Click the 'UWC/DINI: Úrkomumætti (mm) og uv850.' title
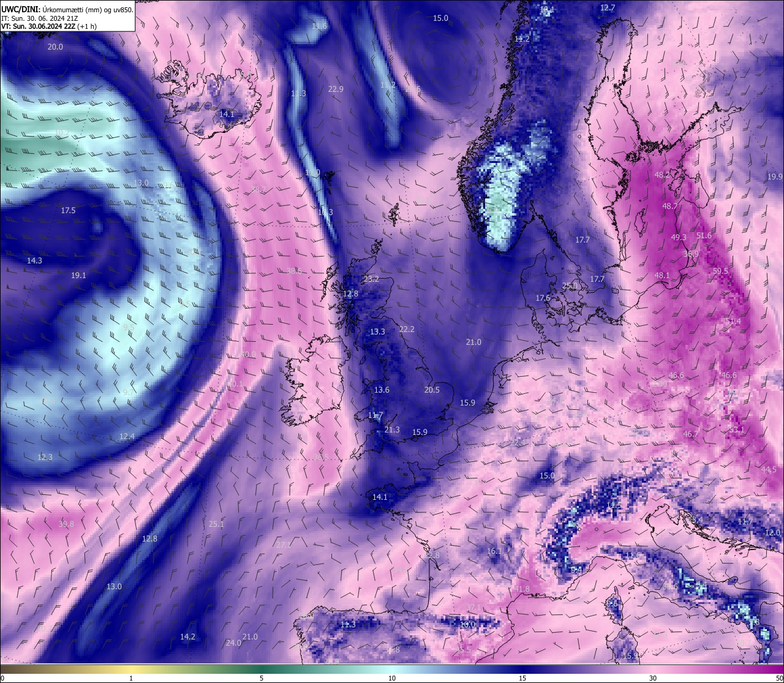This screenshot has height=683, width=784. click(x=66, y=9)
